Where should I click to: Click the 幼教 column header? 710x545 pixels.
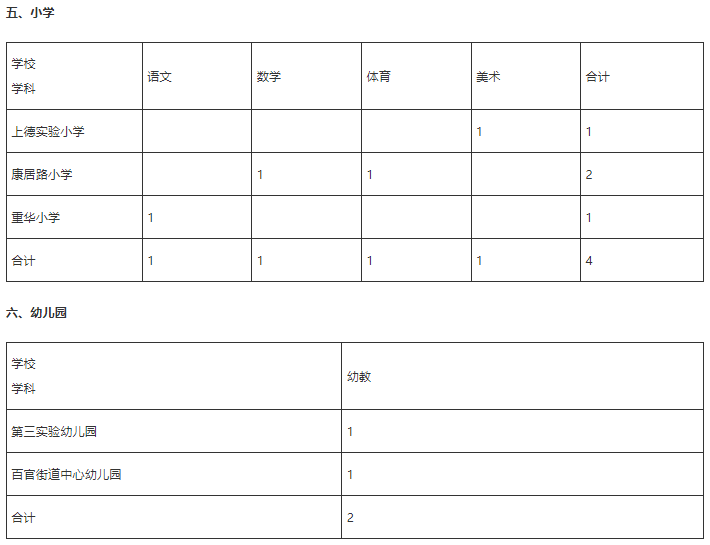click(x=359, y=376)
